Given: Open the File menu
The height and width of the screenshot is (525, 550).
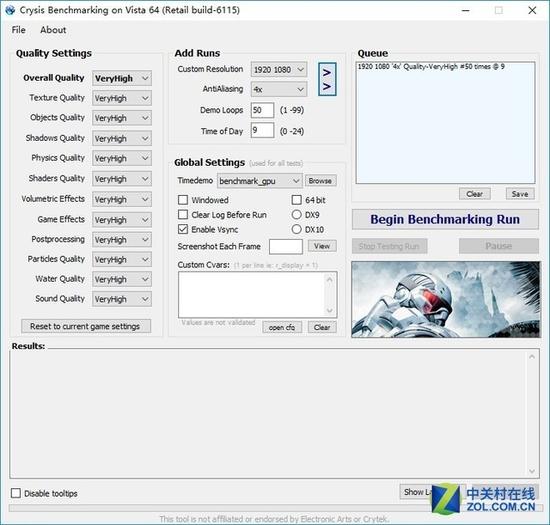Looking at the screenshot, I should pyautogui.click(x=18, y=30).
